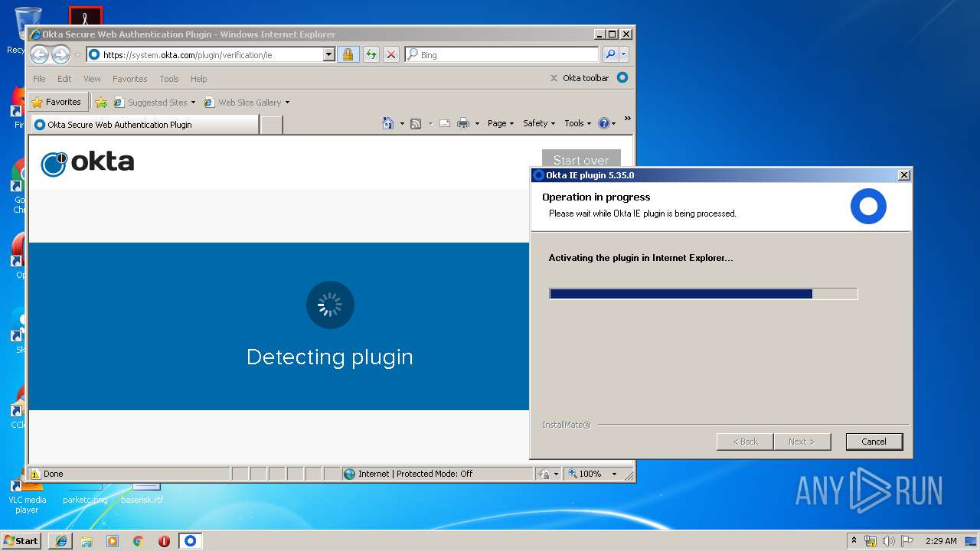
Task: Click the Okta logo on the page
Action: point(87,162)
